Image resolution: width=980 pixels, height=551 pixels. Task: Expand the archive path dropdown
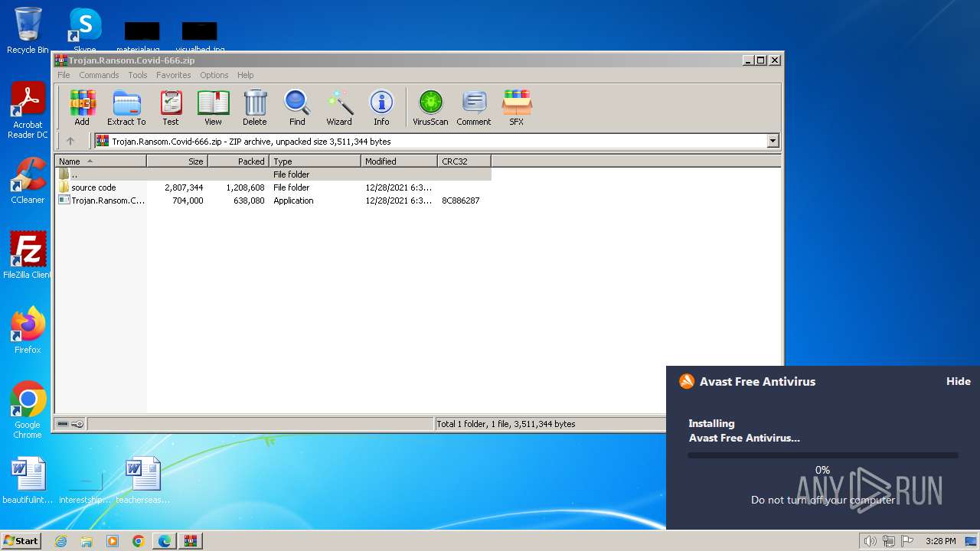[773, 141]
